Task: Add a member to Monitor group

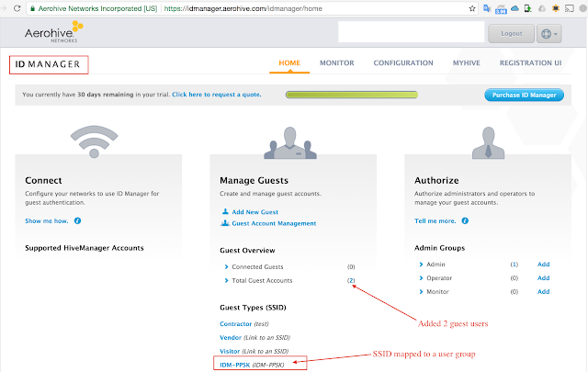Action: coord(543,292)
